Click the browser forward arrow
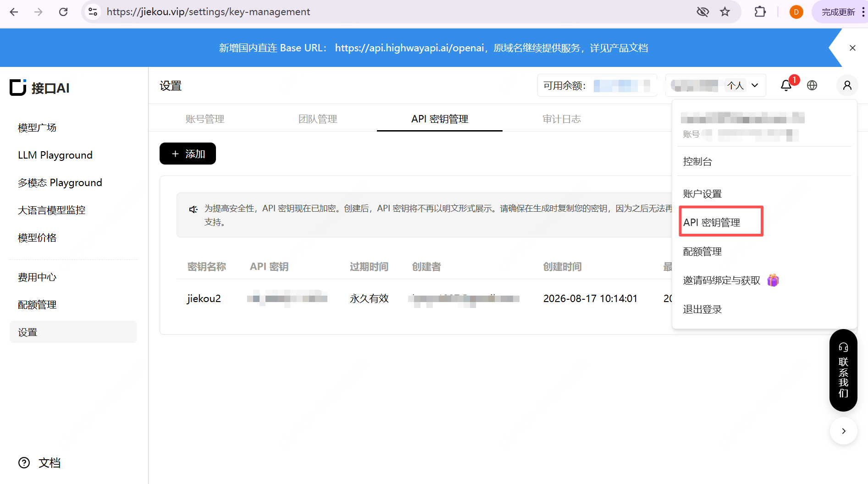 39,12
